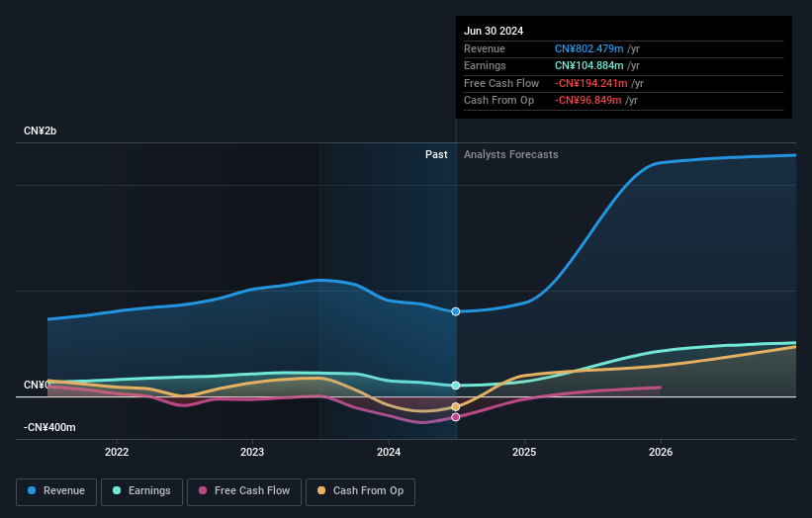Screen dimensions: 812x518
Task: Select the Revenue data point marker on the chart
Action: click(456, 311)
